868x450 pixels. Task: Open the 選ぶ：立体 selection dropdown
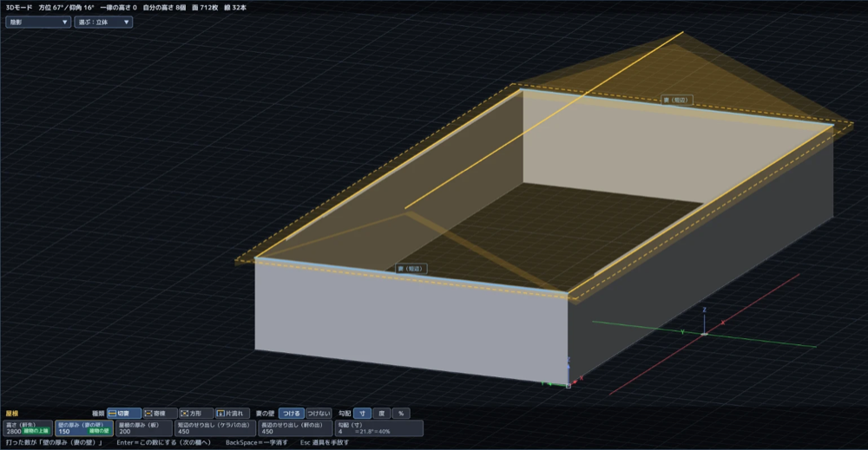pyautogui.click(x=103, y=23)
